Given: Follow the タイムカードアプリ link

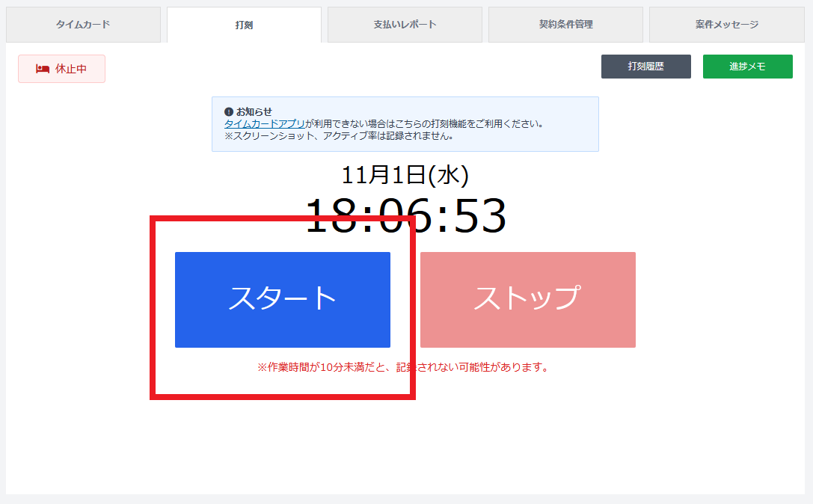Looking at the screenshot, I should click(264, 124).
